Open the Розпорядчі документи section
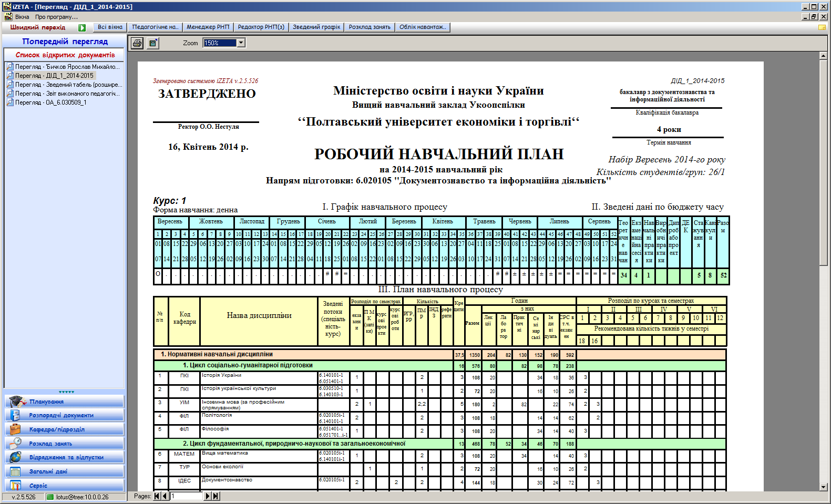Image resolution: width=831 pixels, height=504 pixels. 64,415
